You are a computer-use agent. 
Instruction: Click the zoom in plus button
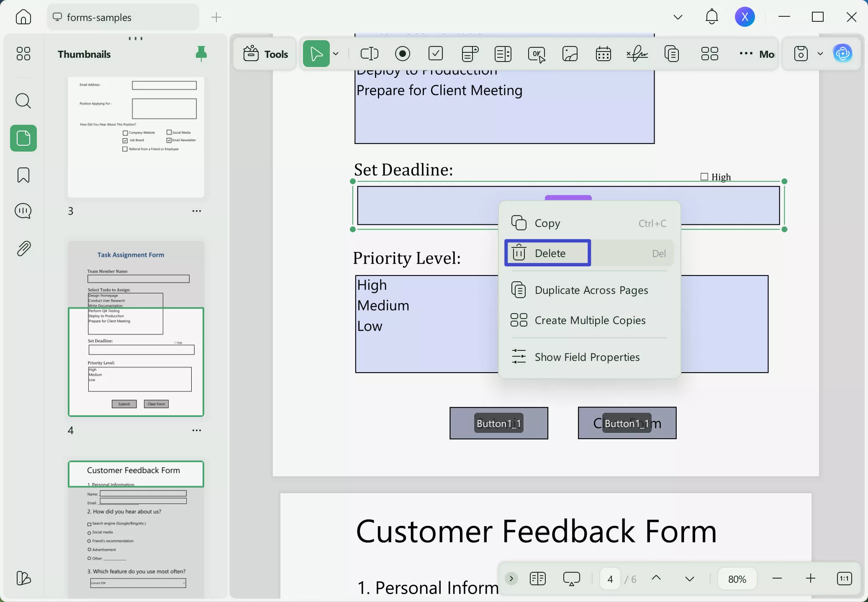point(811,579)
